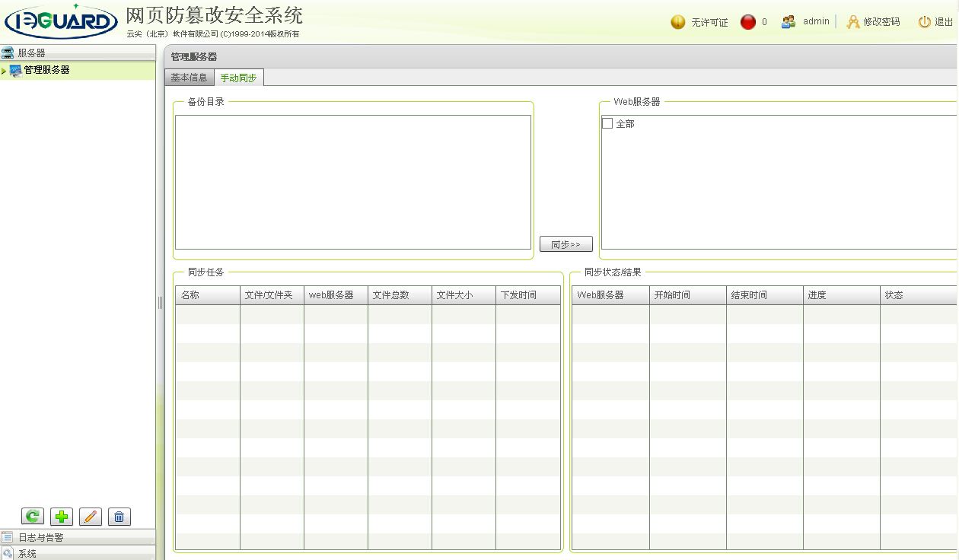Image resolution: width=959 pixels, height=560 pixels.
Task: Click the 服务器 panel header icon
Action: (x=8, y=52)
